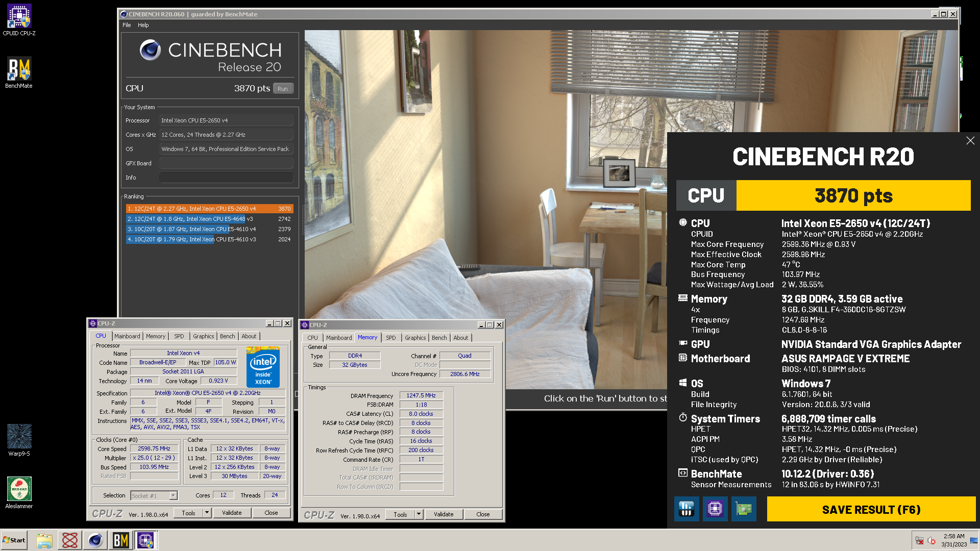Click the System Timers clock icon
The image size is (980, 551).
(x=683, y=417)
